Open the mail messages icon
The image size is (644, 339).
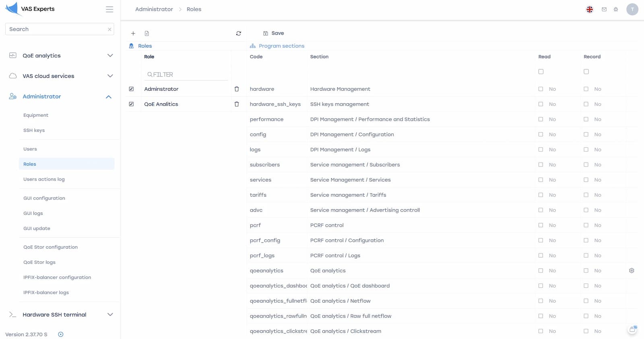(604, 9)
